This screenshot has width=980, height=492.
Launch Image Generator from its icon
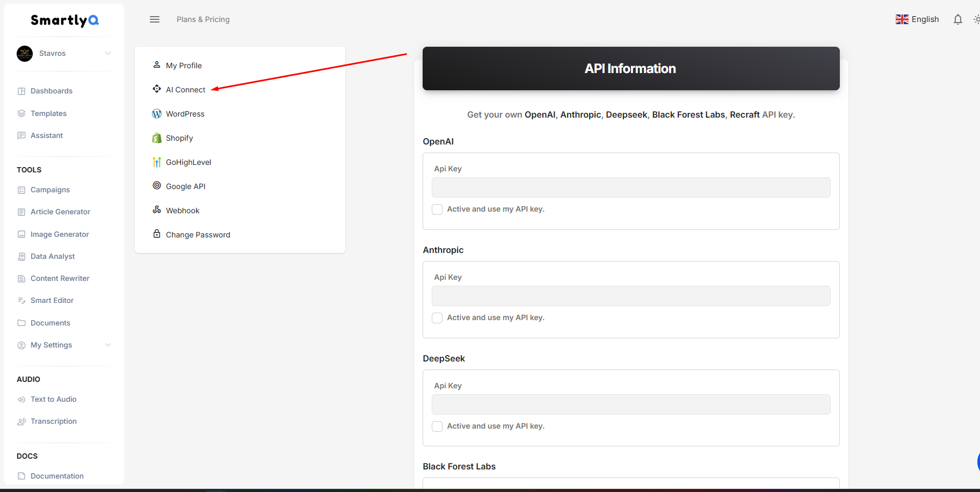(21, 234)
